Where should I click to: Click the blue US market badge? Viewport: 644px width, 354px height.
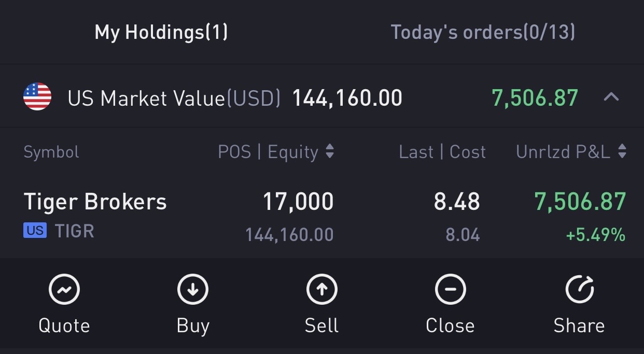35,230
